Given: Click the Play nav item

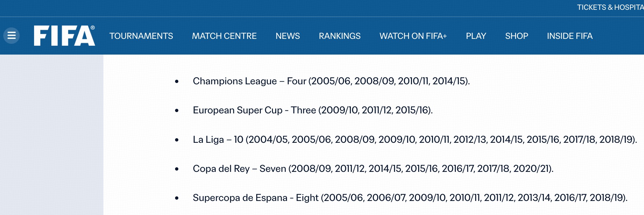Looking at the screenshot, I should [x=476, y=36].
